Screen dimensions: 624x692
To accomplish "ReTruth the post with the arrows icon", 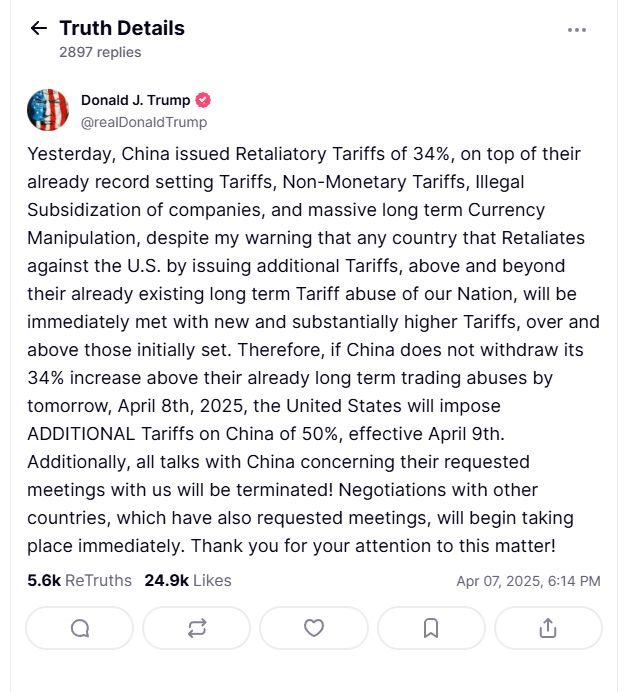I will point(196,628).
